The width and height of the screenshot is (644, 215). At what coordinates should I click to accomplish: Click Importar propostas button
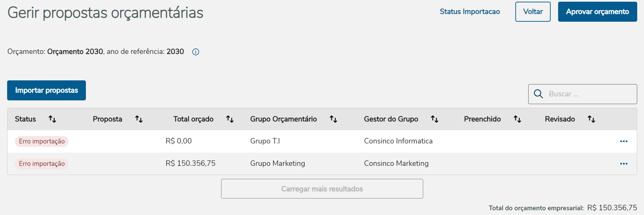(x=47, y=91)
